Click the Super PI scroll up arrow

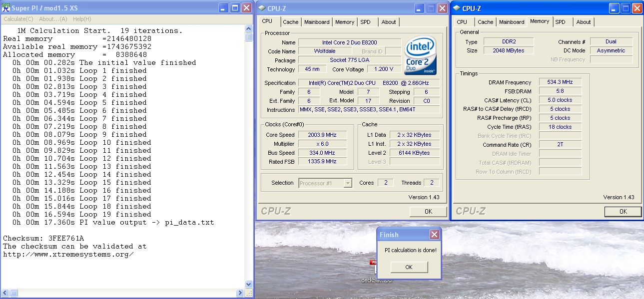point(249,29)
